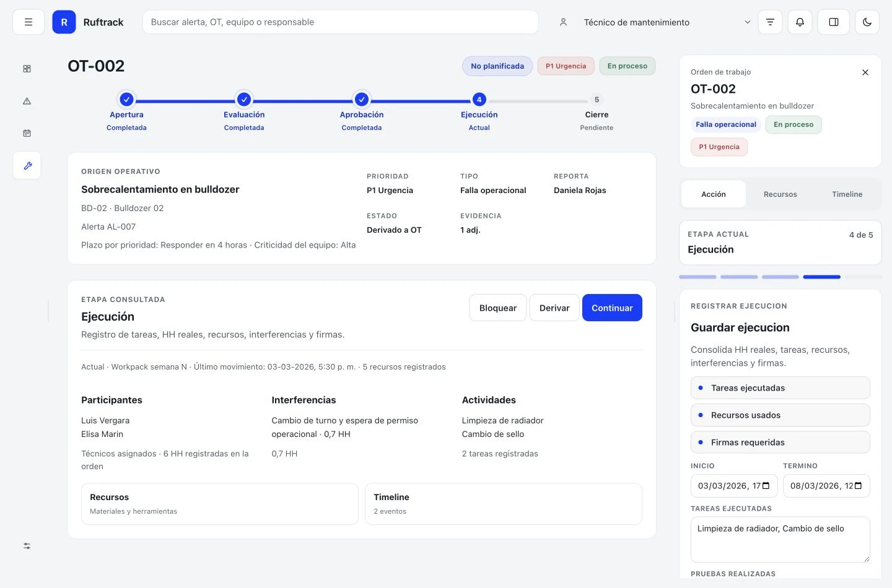Select the Aprobación step marker
Image resolution: width=892 pixels, height=588 pixels.
click(x=362, y=99)
